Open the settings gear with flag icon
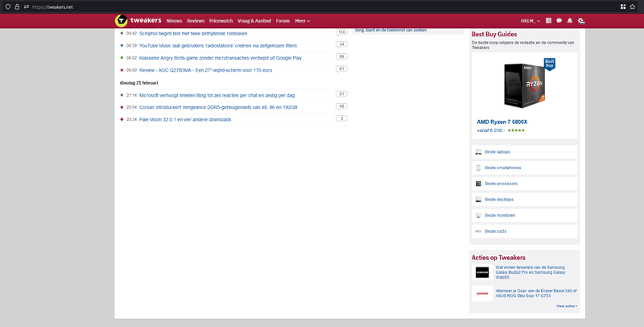Image resolution: width=644 pixels, height=327 pixels. click(581, 21)
